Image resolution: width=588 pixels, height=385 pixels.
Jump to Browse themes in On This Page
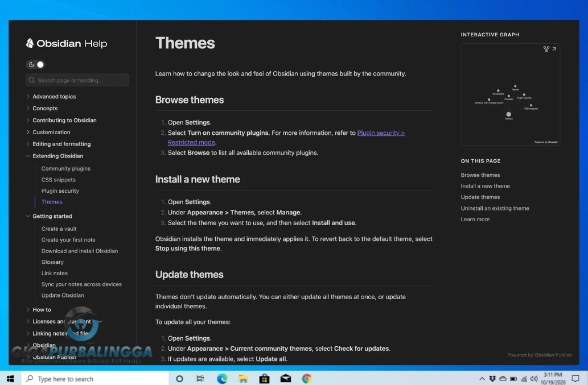(x=480, y=175)
